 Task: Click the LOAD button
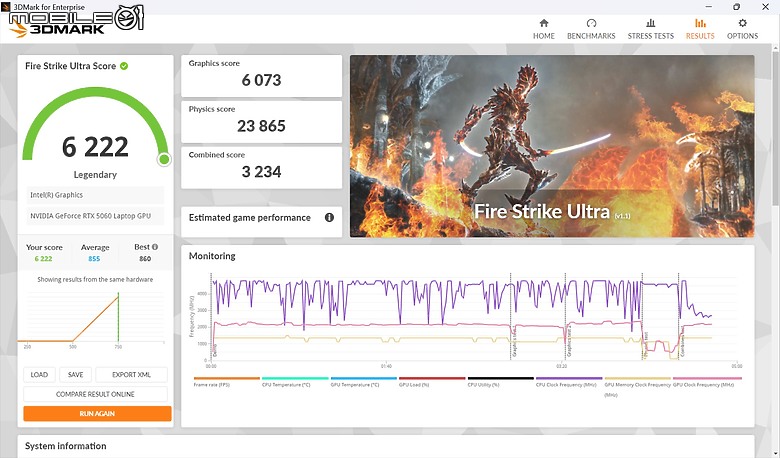[x=39, y=374]
